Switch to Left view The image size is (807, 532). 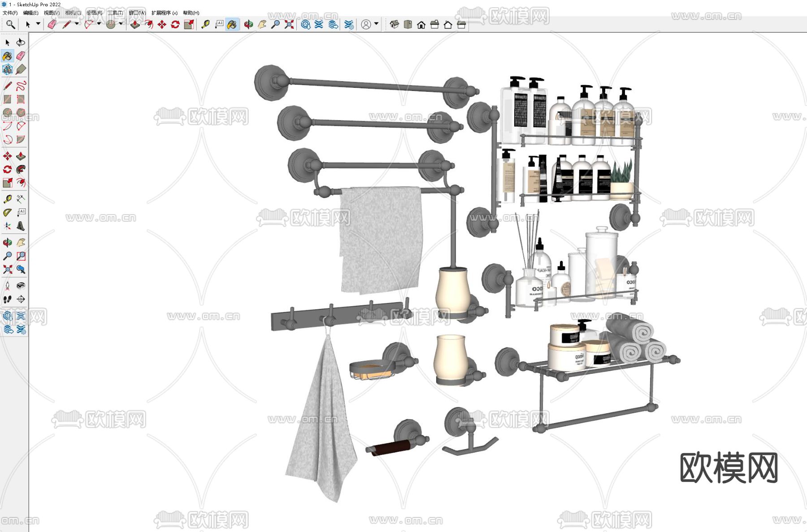point(461,24)
